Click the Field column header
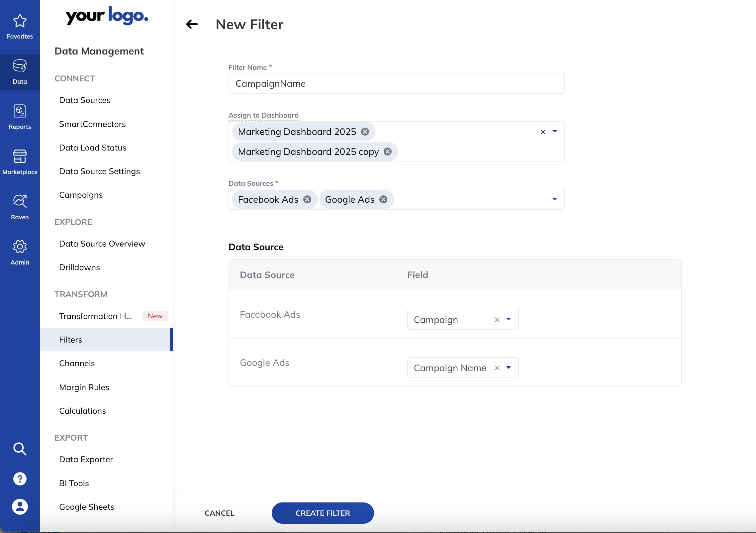Screen dimensions: 756x533 pos(418,275)
